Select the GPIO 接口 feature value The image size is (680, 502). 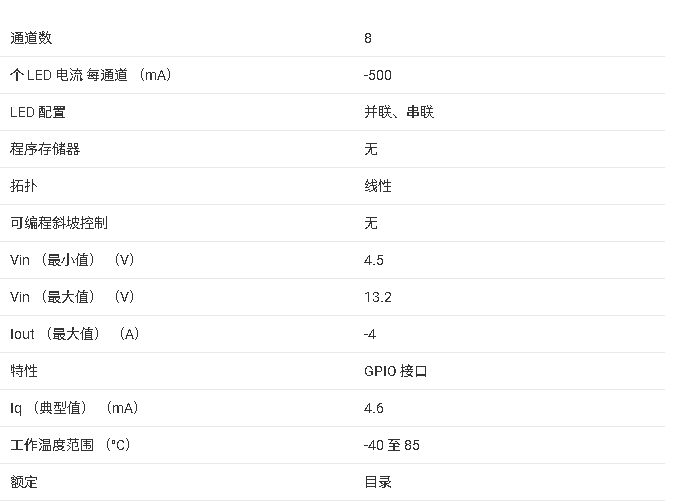[396, 371]
